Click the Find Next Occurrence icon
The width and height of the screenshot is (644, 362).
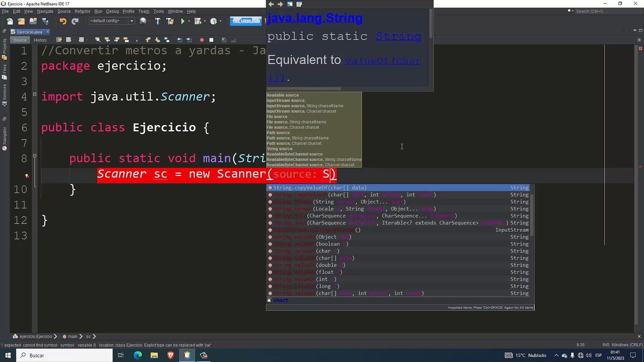117,40
